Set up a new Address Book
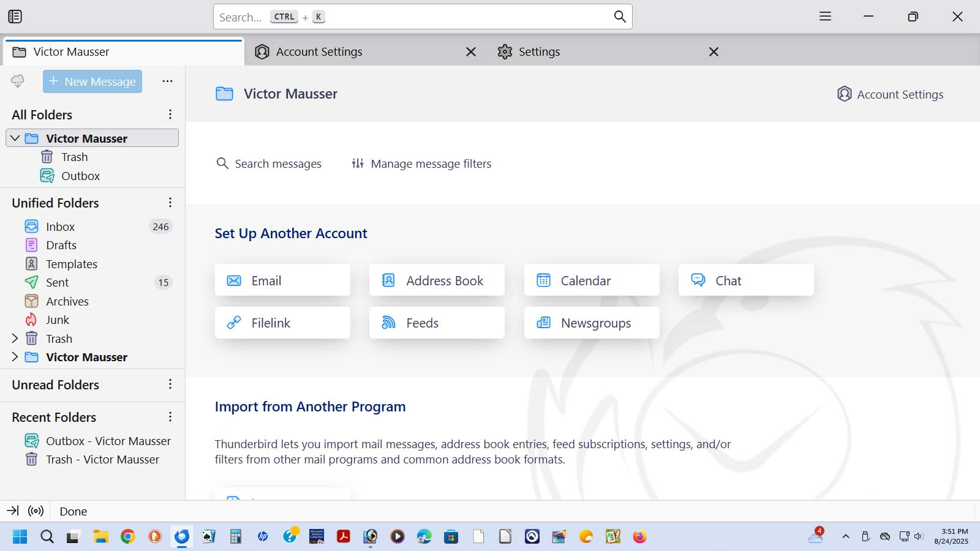This screenshot has width=980, height=551. tap(437, 280)
